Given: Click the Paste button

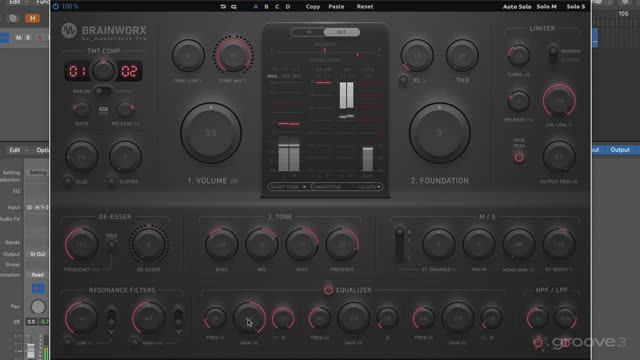Looking at the screenshot, I should [336, 7].
